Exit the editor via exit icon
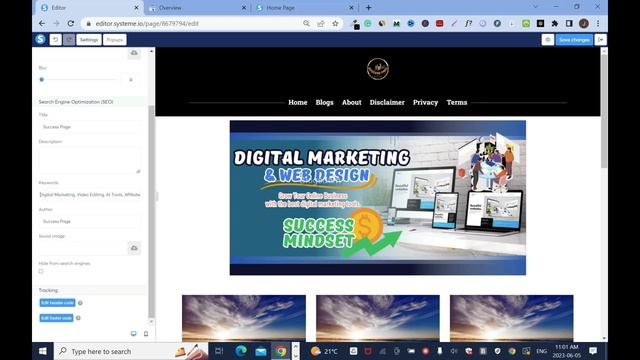This screenshot has width=640, height=360. pos(600,40)
